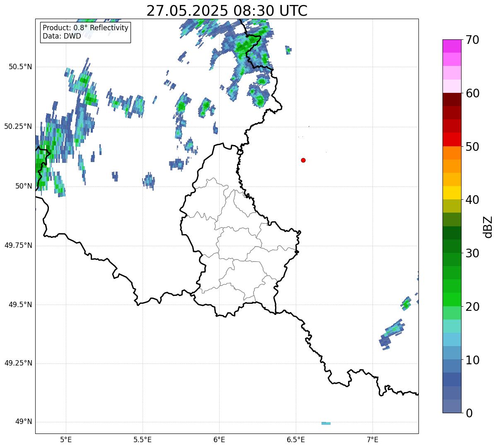Screen dimensions: 498x448
Task: Click the 6°E longitude label
Action: [219, 439]
